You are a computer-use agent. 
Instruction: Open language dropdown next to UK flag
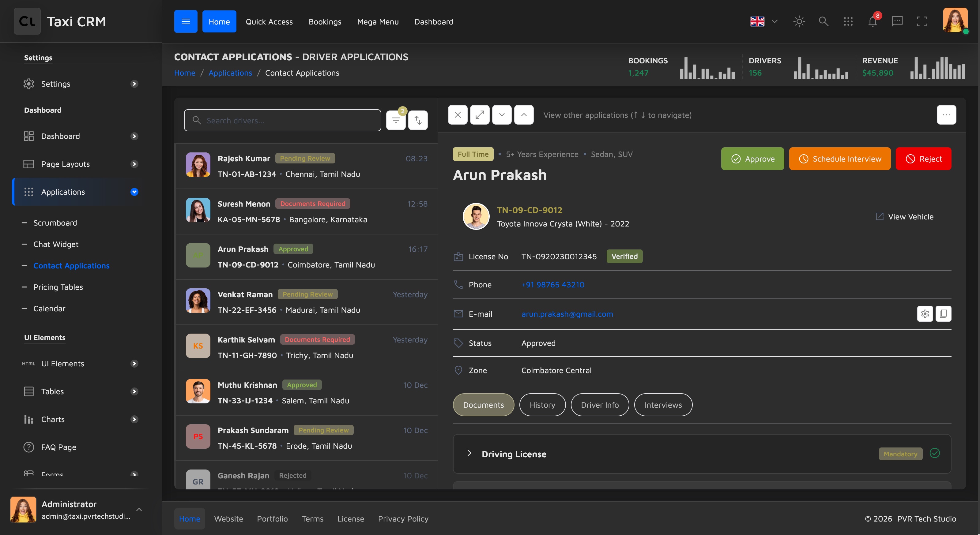pyautogui.click(x=774, y=21)
